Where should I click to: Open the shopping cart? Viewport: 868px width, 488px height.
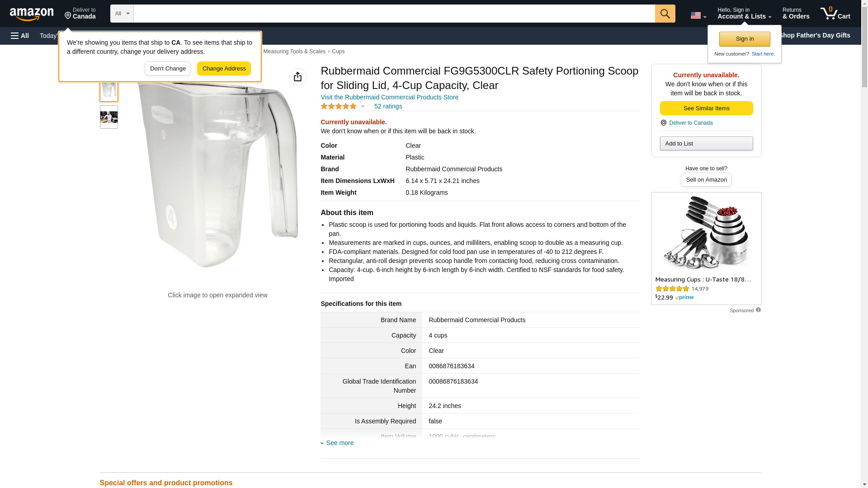(x=835, y=14)
